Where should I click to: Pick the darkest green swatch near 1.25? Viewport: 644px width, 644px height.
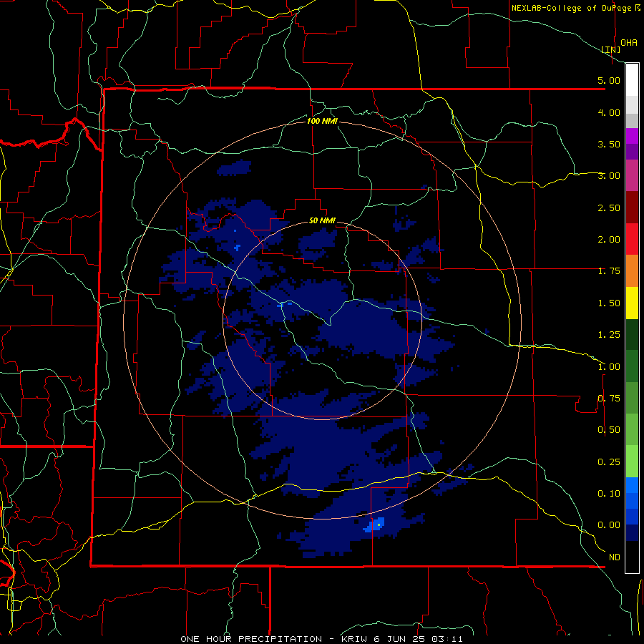pyautogui.click(x=632, y=334)
